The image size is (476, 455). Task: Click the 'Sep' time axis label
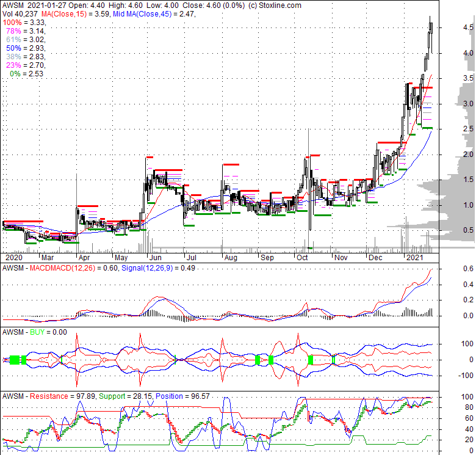point(267,258)
